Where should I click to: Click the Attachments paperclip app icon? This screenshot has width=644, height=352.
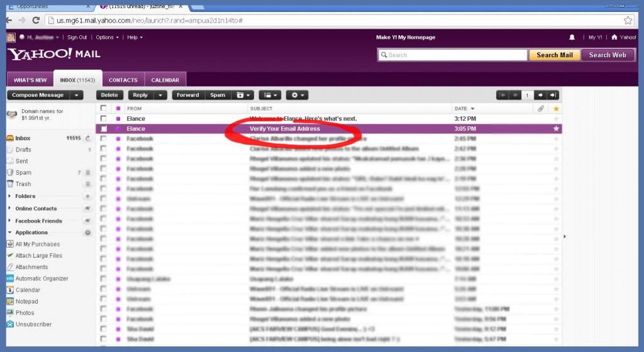click(10, 267)
